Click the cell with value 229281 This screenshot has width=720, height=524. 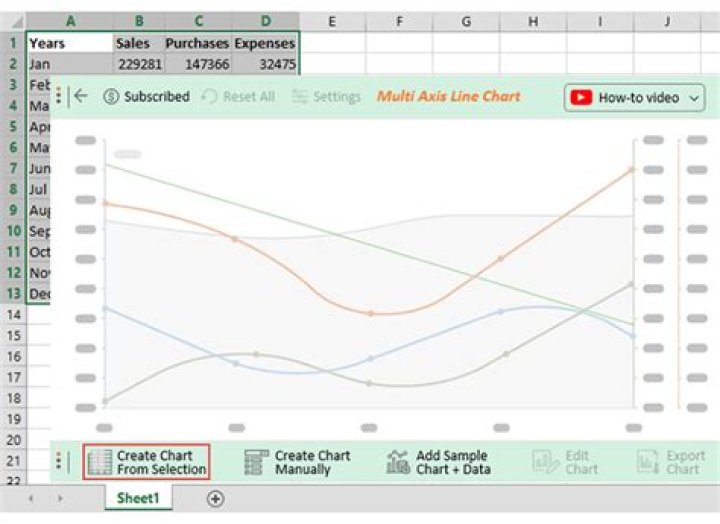point(139,64)
